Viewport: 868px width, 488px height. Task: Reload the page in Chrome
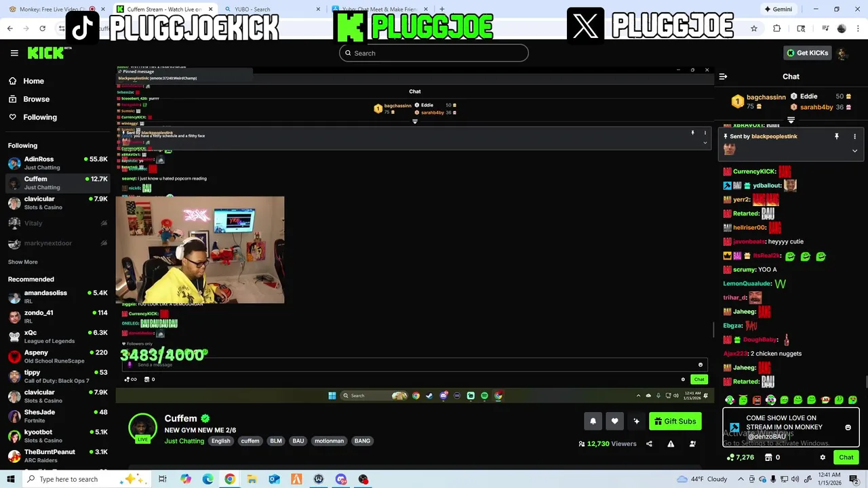(x=42, y=28)
